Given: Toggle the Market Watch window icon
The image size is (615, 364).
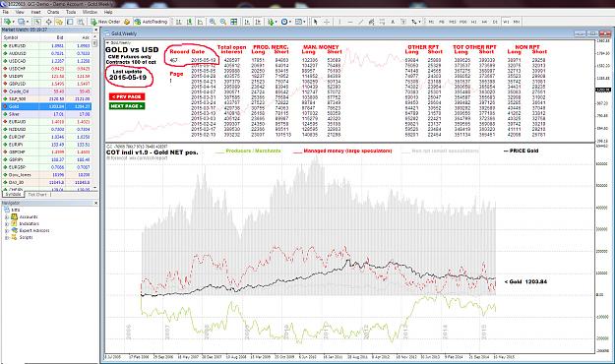Looking at the screenshot, I should coord(37,22).
